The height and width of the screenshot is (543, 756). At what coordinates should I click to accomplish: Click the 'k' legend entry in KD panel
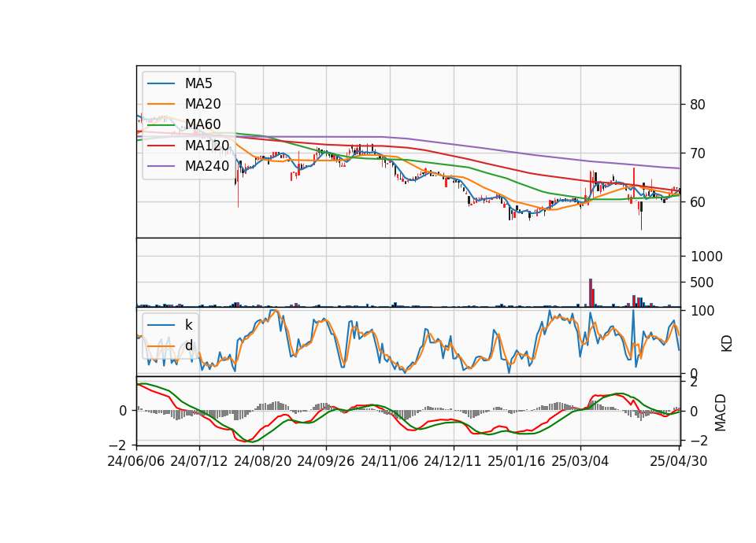(x=188, y=325)
